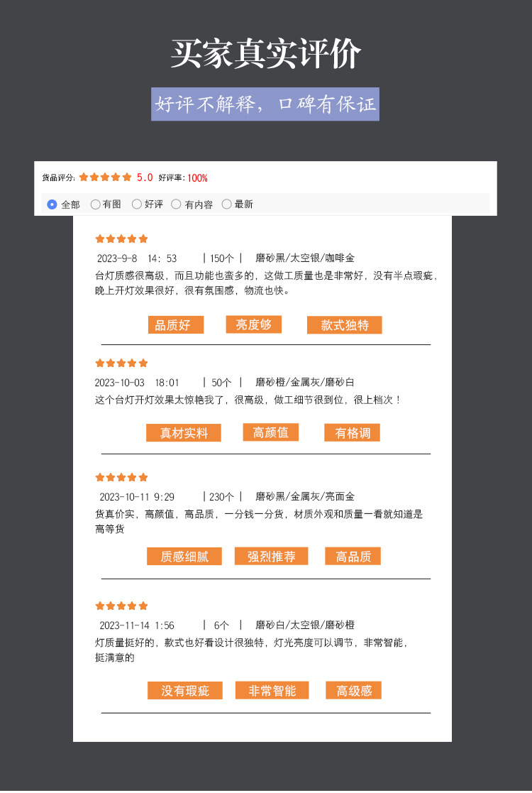Click the 款式独特 review tag
The image size is (532, 793).
click(345, 324)
